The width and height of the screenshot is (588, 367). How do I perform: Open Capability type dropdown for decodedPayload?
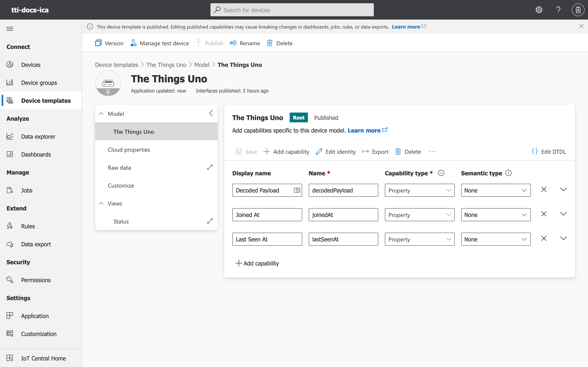pos(419,190)
